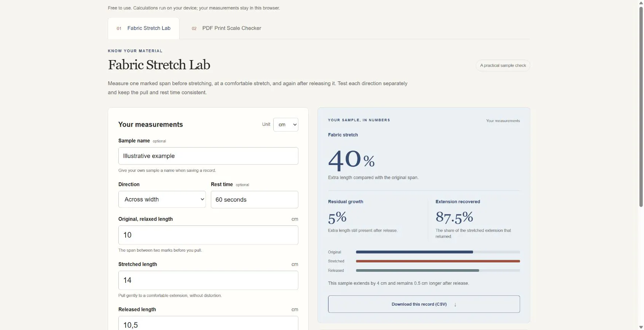
Task: Click the 'A practical sample check' pill
Action: tap(503, 65)
